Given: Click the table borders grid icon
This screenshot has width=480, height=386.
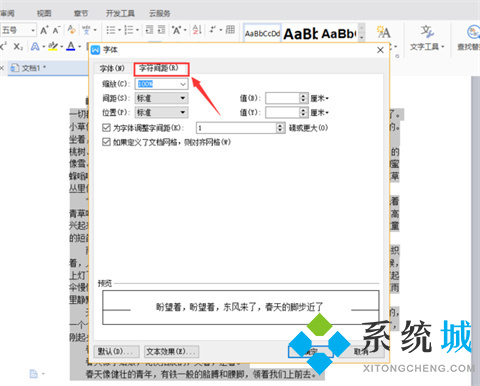Looking at the screenshot, I should pyautogui.click(x=230, y=30).
